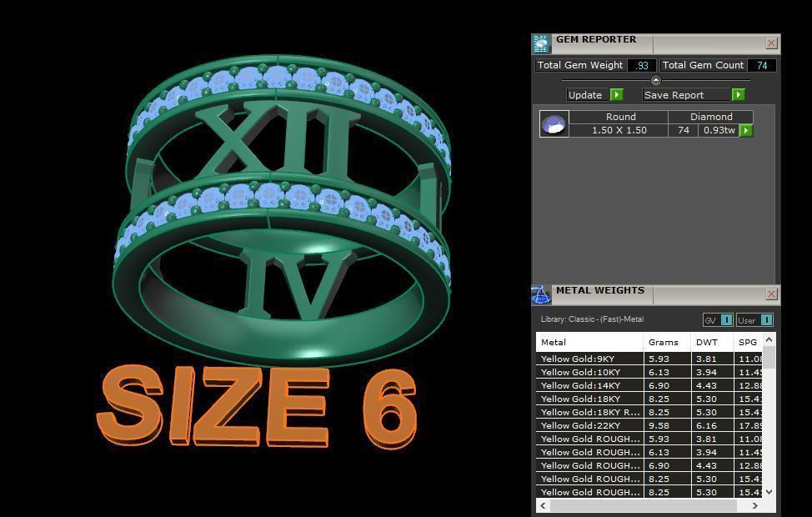Click the '0.93tw' total weight cell
812x517 pixels.
pyautogui.click(x=719, y=131)
